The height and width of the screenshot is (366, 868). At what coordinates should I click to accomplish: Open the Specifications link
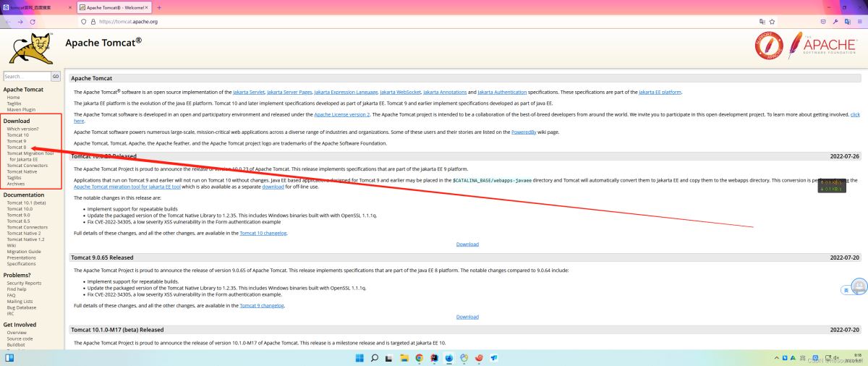click(21, 263)
